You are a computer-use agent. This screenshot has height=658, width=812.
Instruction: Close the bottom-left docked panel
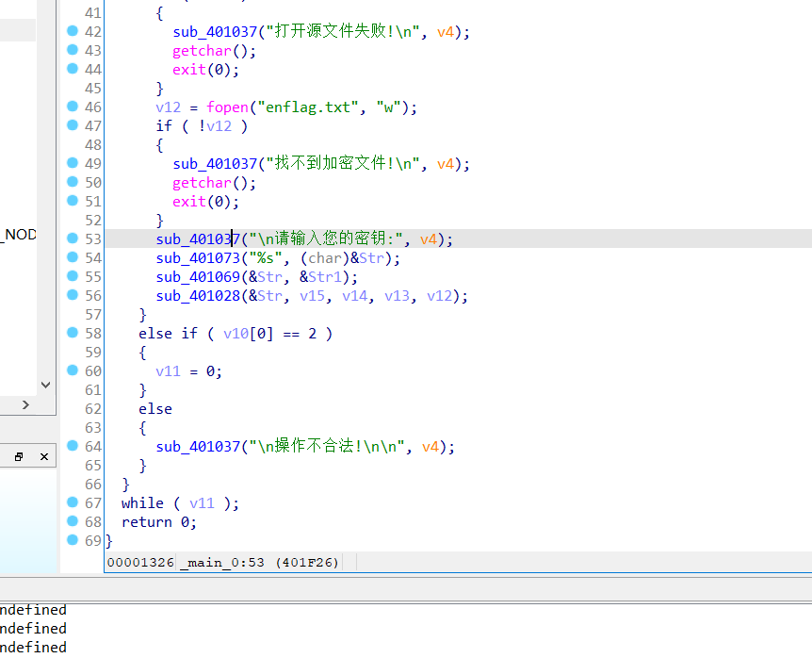(44, 456)
